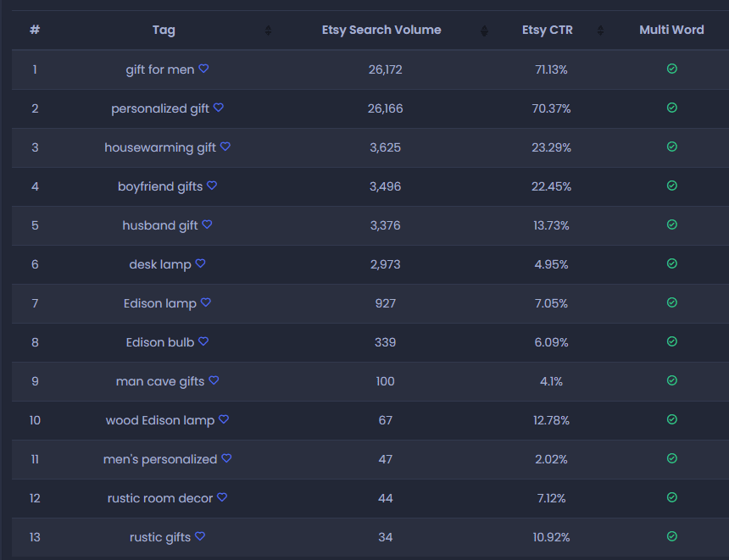Screen dimensions: 729x560
Task: Open the 'husband gift' tag text
Action: (x=160, y=225)
